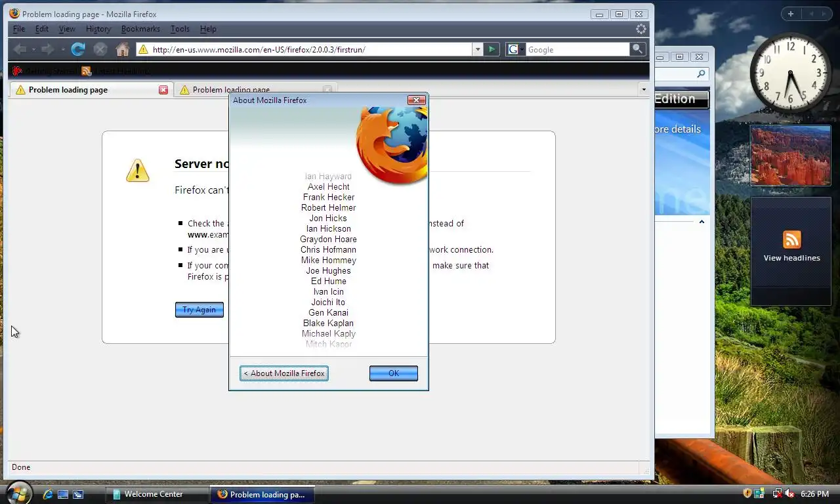Click inside the Google search box
840x504 pixels.
click(x=577, y=49)
